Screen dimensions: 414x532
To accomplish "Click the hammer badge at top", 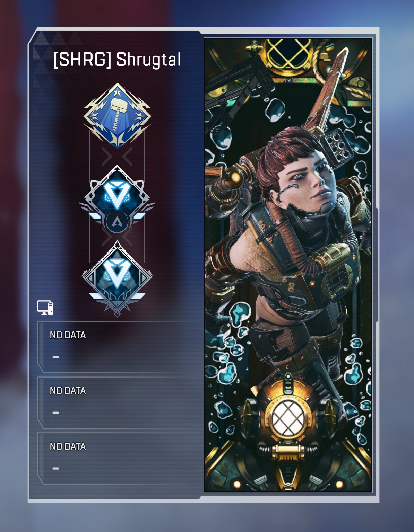I will coord(117,116).
